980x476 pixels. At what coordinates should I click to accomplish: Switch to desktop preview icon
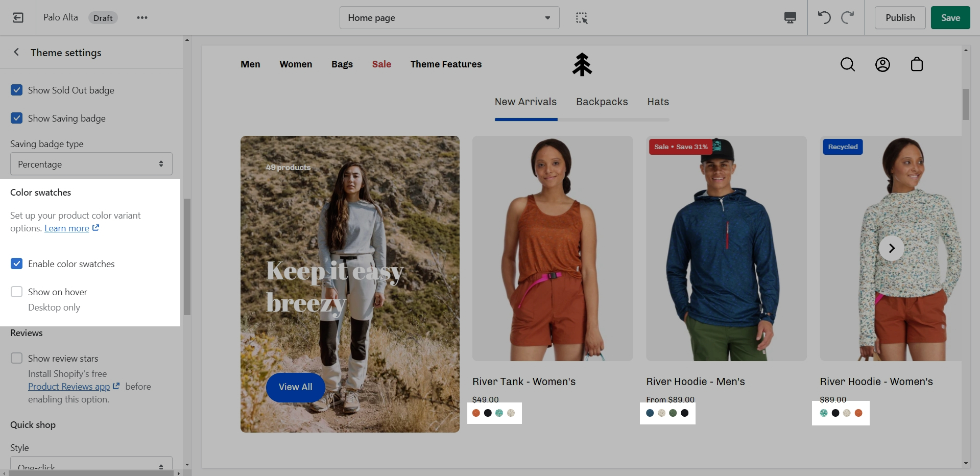click(x=790, y=18)
